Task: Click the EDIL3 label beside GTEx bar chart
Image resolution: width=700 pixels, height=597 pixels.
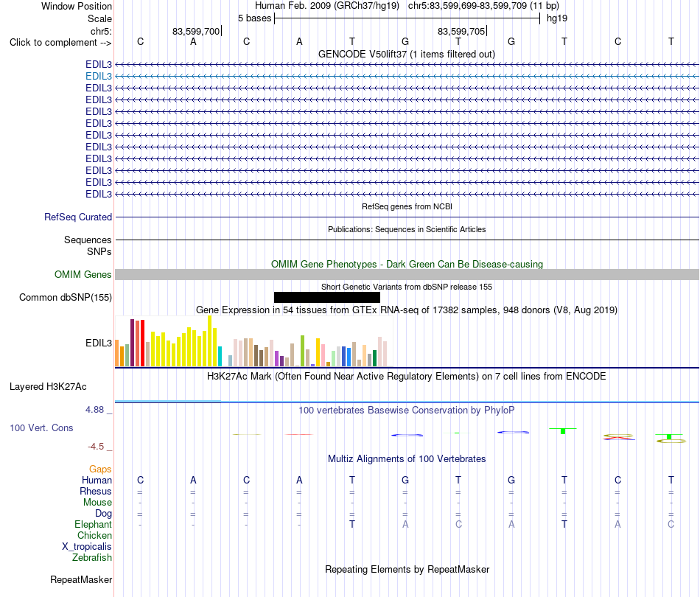Action: coord(99,343)
